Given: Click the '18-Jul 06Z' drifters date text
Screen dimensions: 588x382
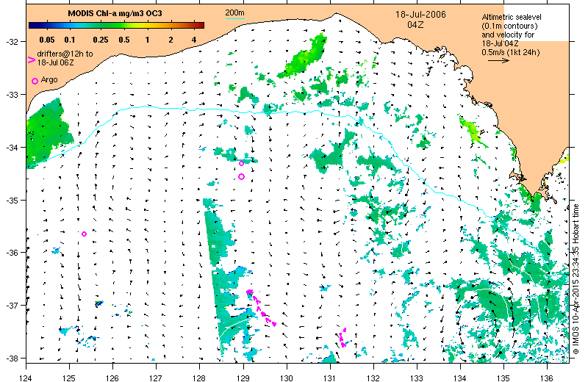Looking at the screenshot, I should (56, 62).
